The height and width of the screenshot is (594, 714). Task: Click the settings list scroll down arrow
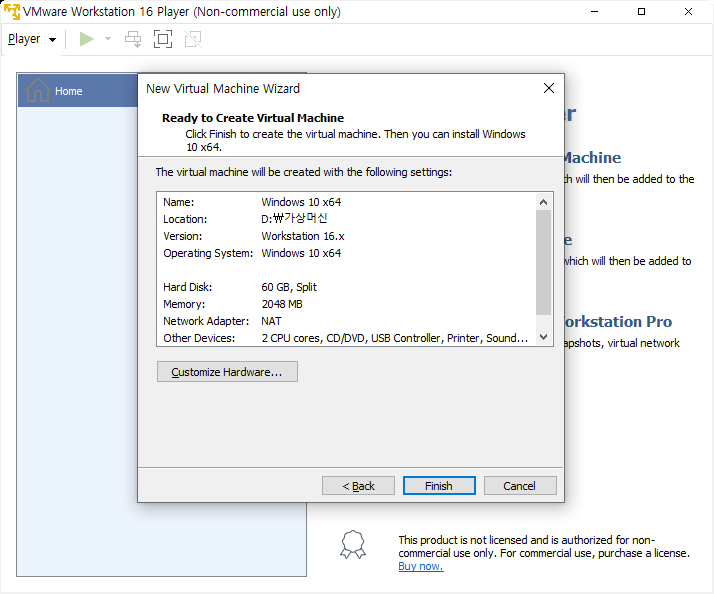click(x=543, y=337)
